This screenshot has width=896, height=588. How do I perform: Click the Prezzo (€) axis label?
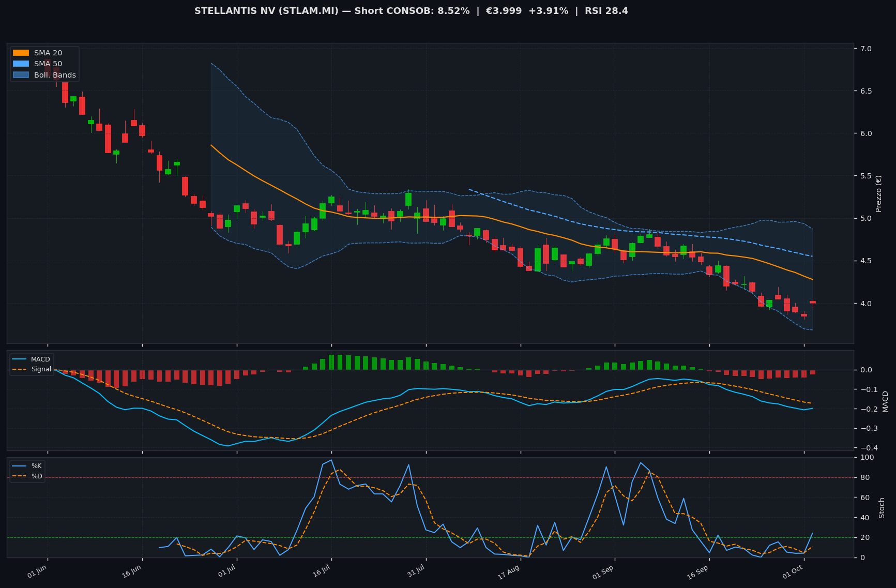pyautogui.click(x=878, y=193)
